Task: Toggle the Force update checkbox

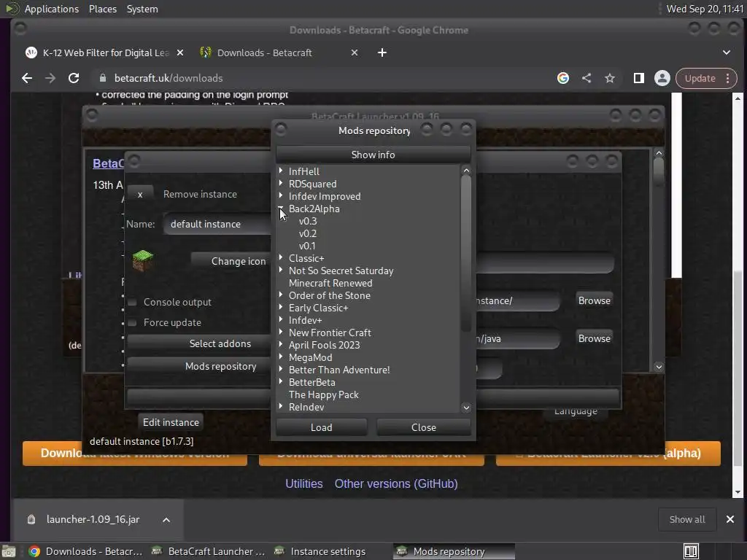Action: click(133, 323)
